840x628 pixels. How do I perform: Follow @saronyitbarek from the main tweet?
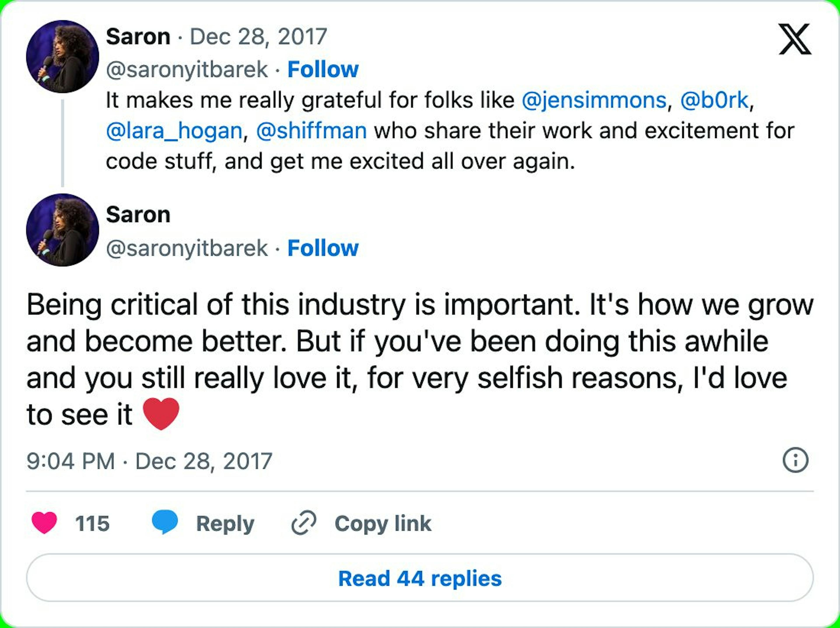pyautogui.click(x=323, y=248)
